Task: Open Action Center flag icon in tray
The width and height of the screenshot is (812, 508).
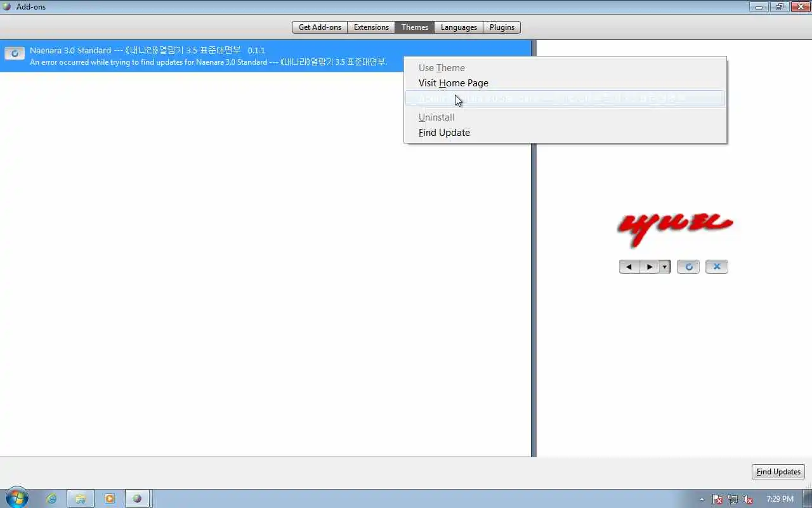Action: (x=717, y=499)
